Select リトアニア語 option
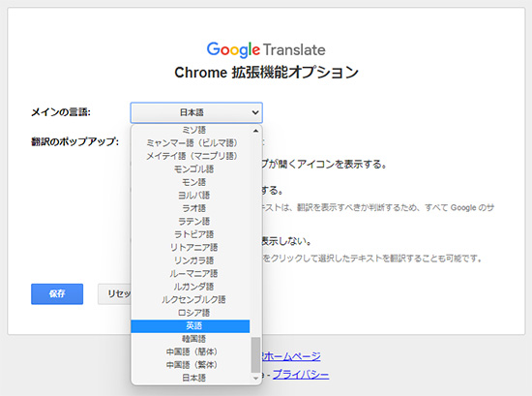This screenshot has width=532, height=396. click(x=191, y=248)
